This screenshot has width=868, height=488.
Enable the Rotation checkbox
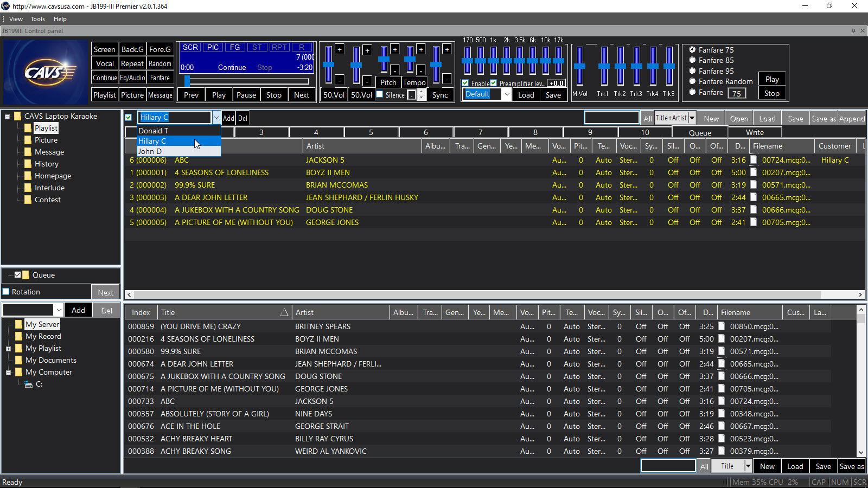pos(7,292)
